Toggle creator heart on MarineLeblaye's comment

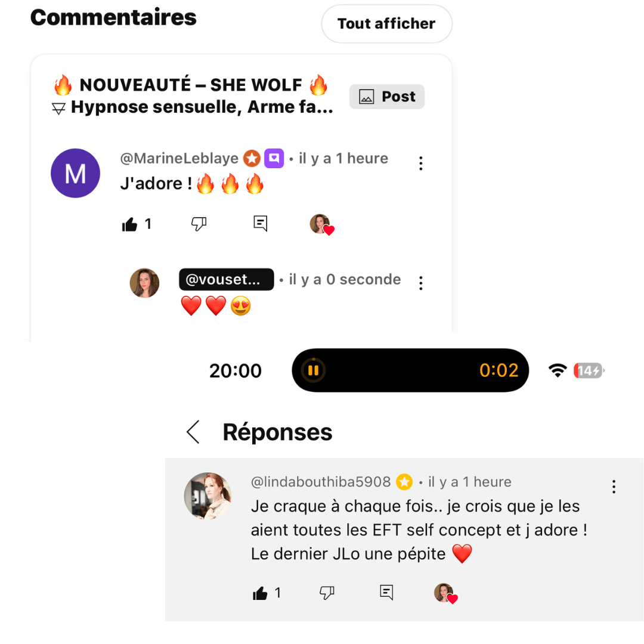click(x=321, y=224)
